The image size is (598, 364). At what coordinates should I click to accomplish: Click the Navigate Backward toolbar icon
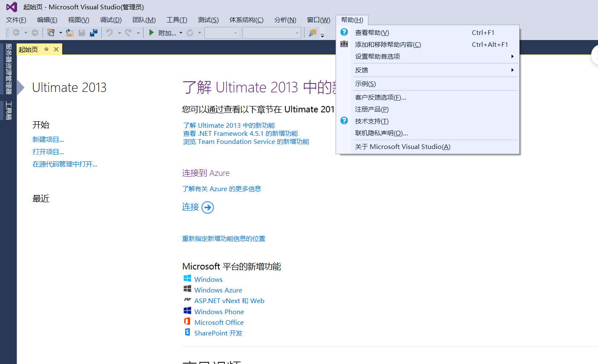(x=16, y=32)
